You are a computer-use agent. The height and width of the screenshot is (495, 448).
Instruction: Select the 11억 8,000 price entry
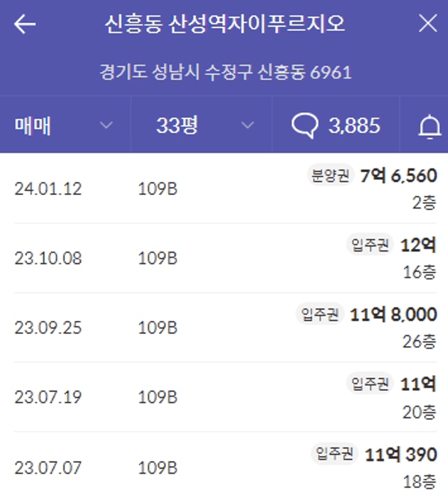(x=393, y=314)
